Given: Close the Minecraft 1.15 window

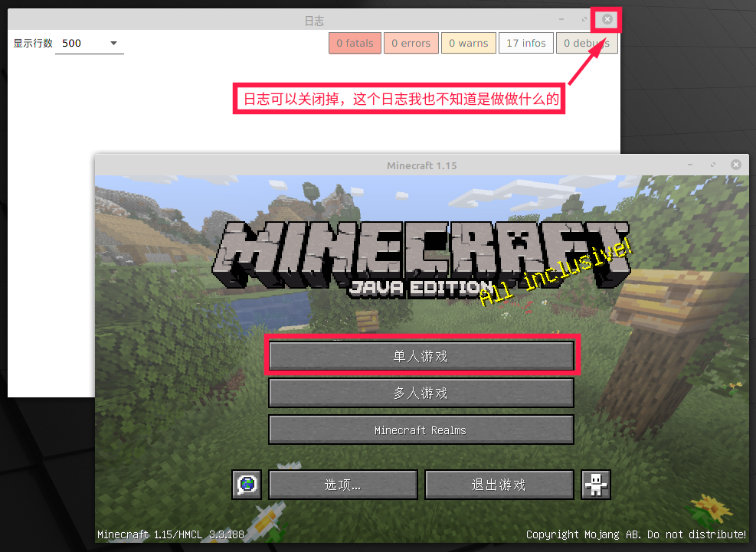Looking at the screenshot, I should click(x=736, y=165).
